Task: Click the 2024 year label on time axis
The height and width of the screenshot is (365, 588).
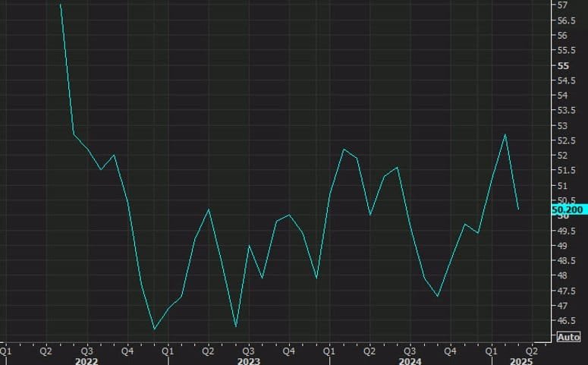Action: click(x=410, y=360)
